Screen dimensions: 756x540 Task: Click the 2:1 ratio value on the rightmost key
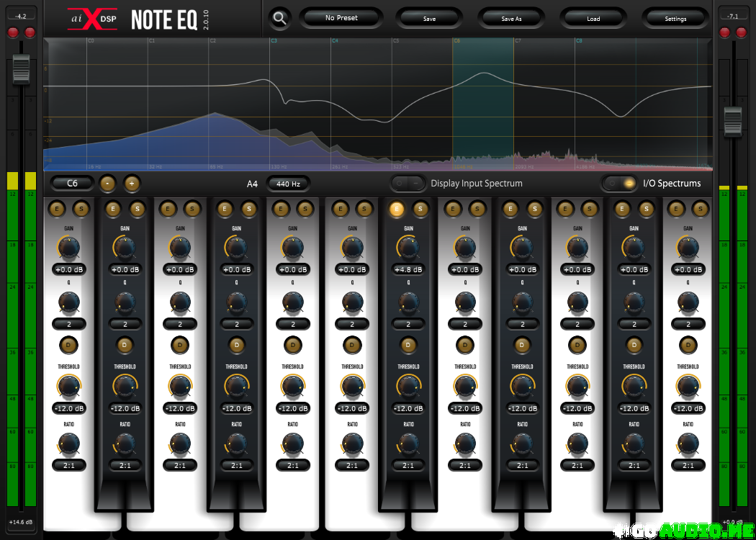coord(688,465)
